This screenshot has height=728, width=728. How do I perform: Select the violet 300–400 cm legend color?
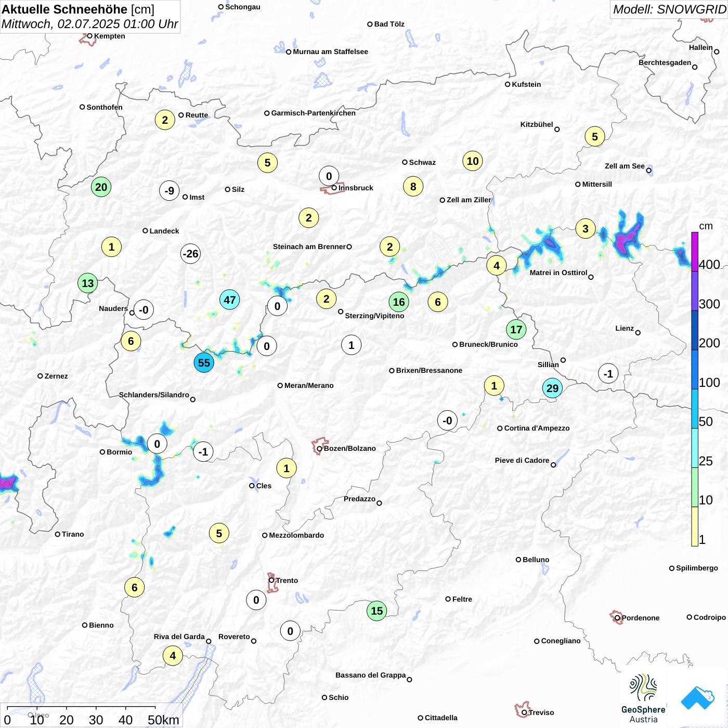tap(695, 291)
